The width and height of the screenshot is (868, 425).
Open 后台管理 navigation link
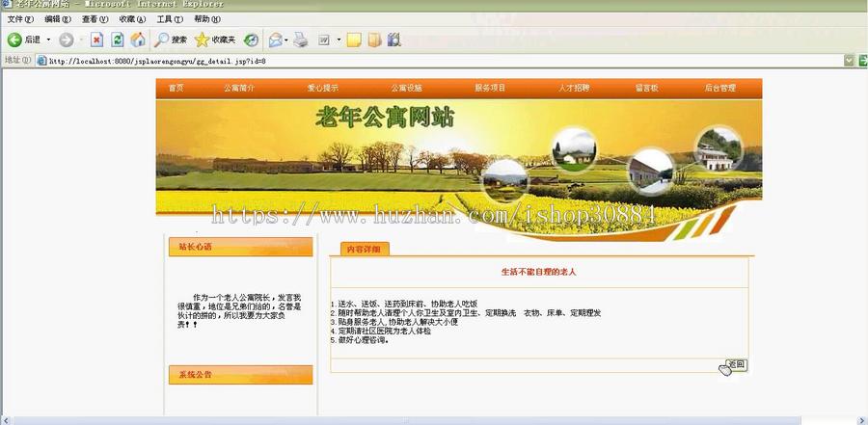pos(720,88)
